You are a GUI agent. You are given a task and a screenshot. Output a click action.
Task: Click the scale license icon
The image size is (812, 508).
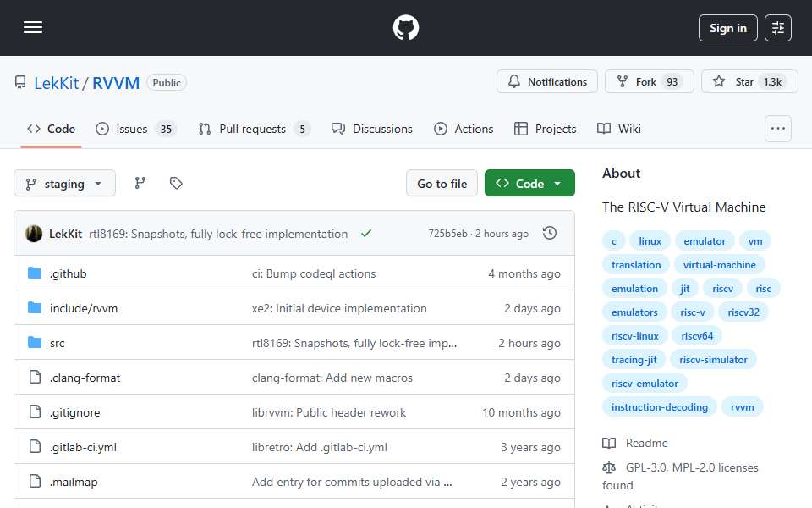click(609, 467)
